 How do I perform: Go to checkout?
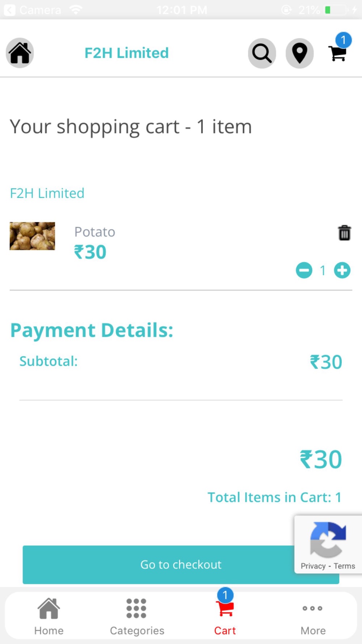tap(181, 564)
